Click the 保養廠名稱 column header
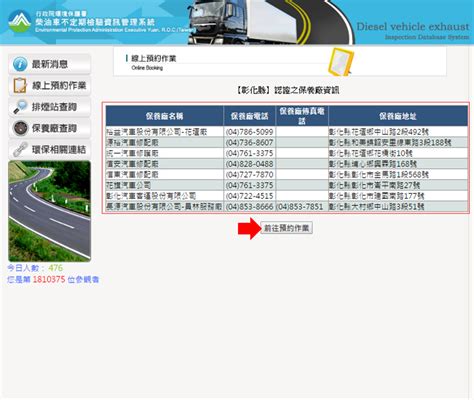474x400 pixels. tap(164, 116)
